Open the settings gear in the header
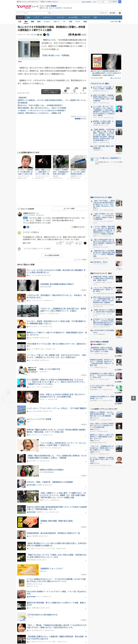 coord(120,13)
